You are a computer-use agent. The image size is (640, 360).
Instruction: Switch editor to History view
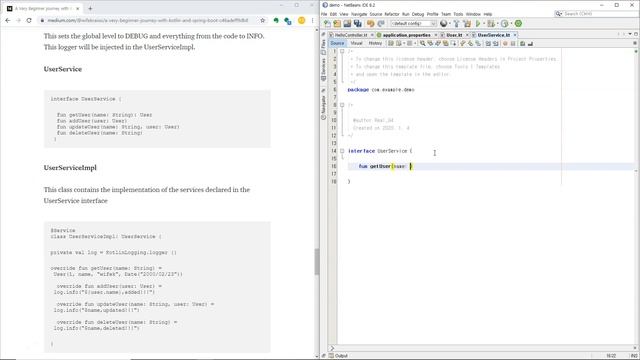click(375, 43)
